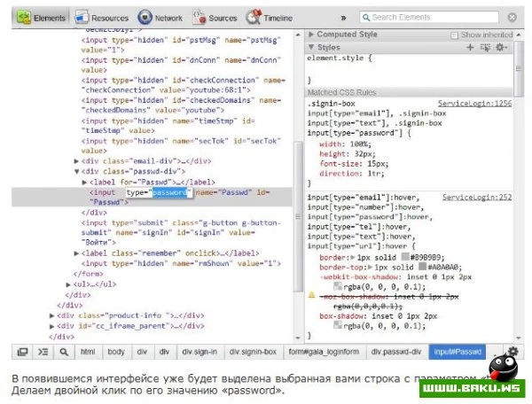Click the Search Elements field
The width and height of the screenshot is (532, 404).
(x=429, y=18)
